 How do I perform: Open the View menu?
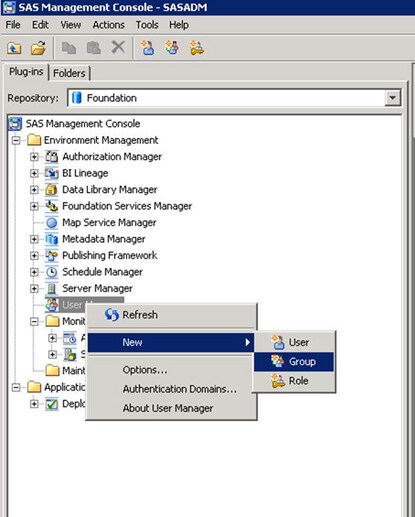click(x=71, y=25)
